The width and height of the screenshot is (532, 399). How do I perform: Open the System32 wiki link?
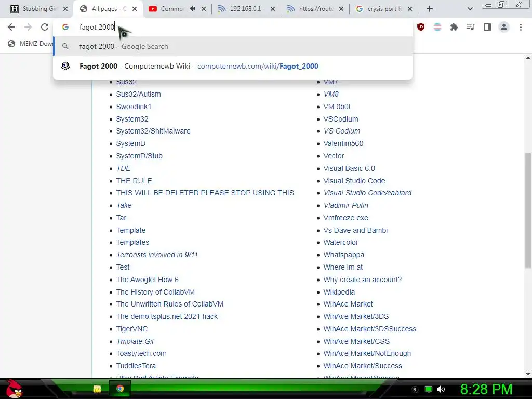coord(132,119)
